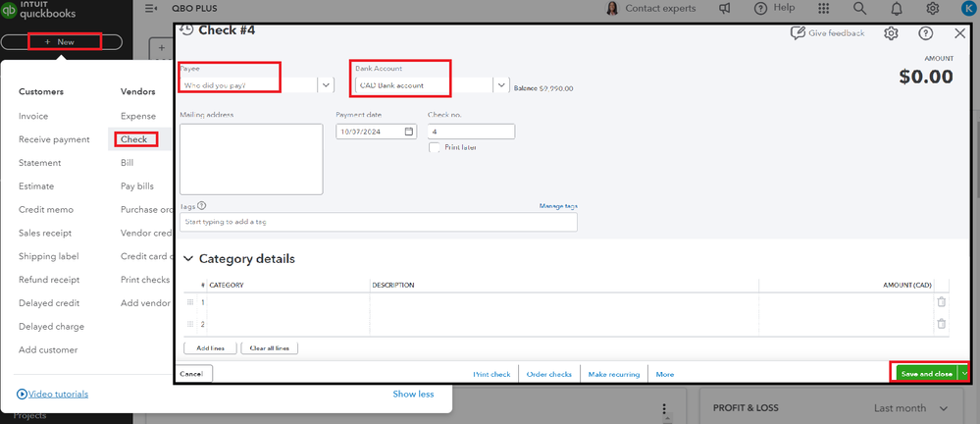The width and height of the screenshot is (980, 424).
Task: Delete category line 2 with trash icon
Action: coord(941,323)
